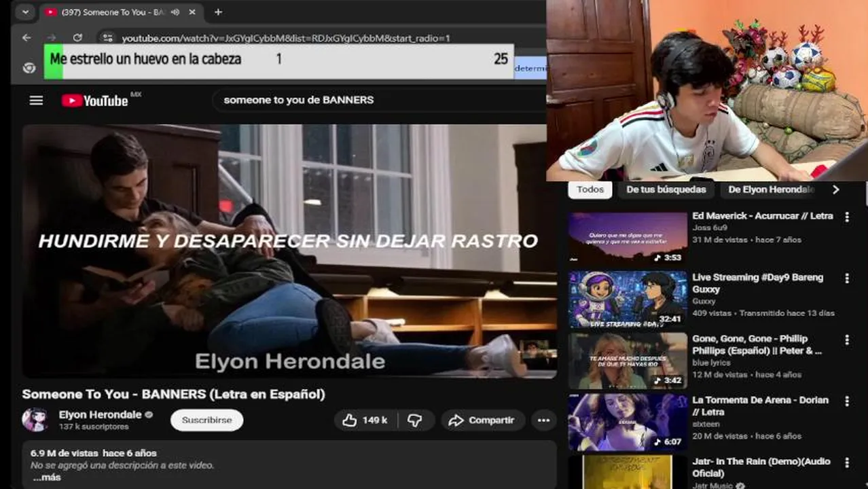Click the Chrome icon beside the overlay bar
This screenshot has height=489, width=868.
[29, 67]
